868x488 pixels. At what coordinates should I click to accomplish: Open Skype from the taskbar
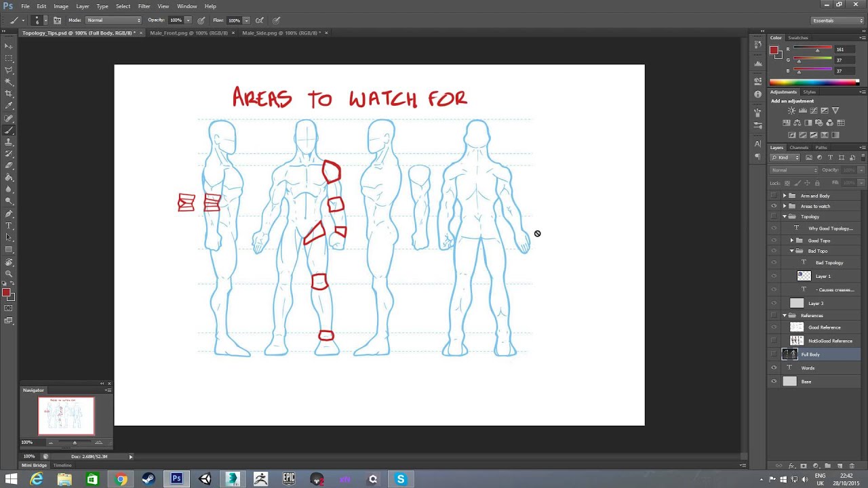point(401,479)
